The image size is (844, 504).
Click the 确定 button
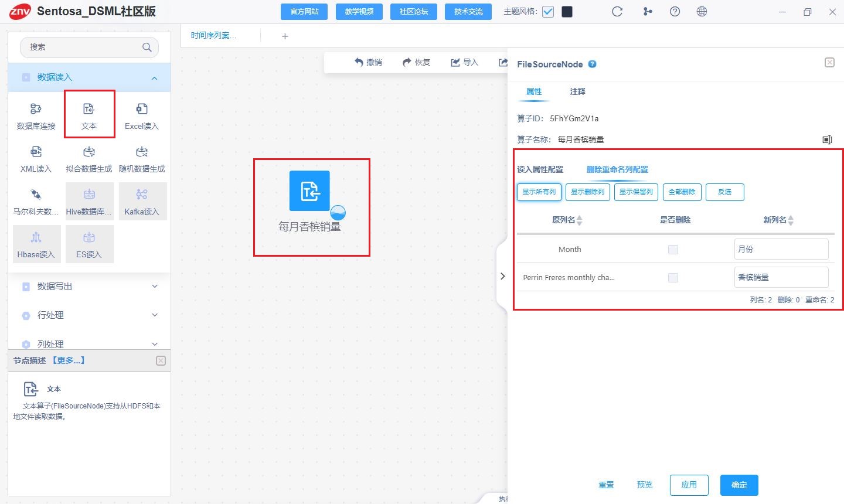point(739,485)
